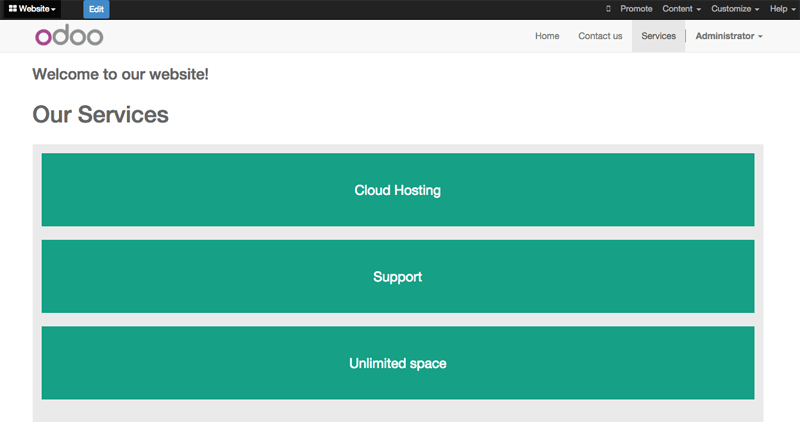Select the Cloud Hosting service block
This screenshot has height=445, width=800.
click(x=398, y=190)
